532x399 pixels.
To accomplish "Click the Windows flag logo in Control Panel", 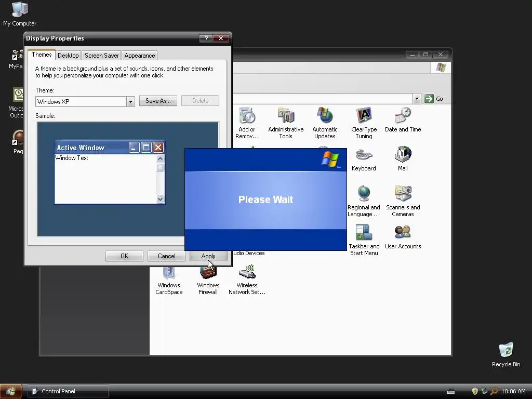I will pos(441,67).
